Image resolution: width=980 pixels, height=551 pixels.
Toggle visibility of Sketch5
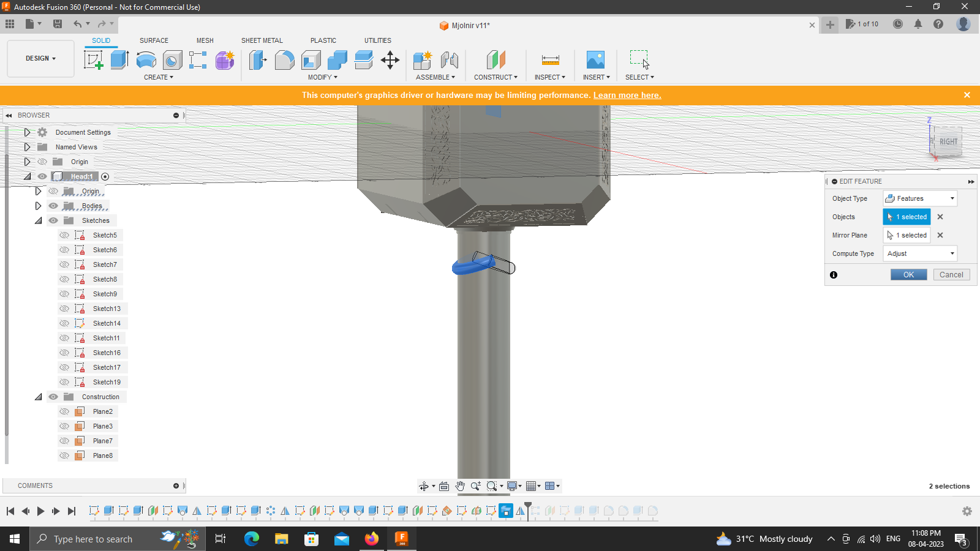coord(64,234)
